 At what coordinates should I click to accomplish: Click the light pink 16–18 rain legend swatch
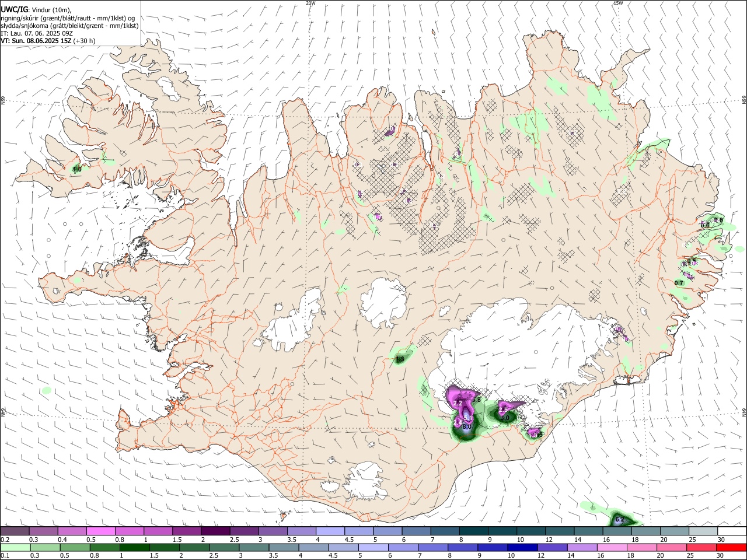[612, 548]
